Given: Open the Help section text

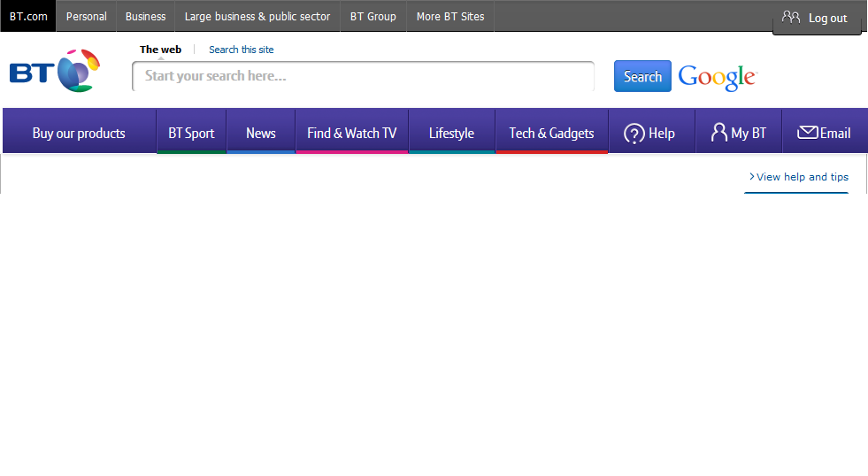Looking at the screenshot, I should pyautogui.click(x=662, y=134).
